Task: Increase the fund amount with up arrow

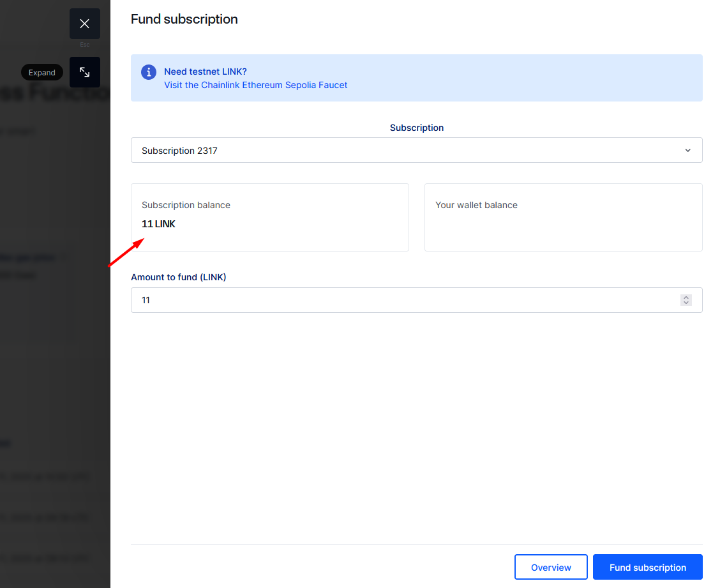Action: (x=686, y=297)
